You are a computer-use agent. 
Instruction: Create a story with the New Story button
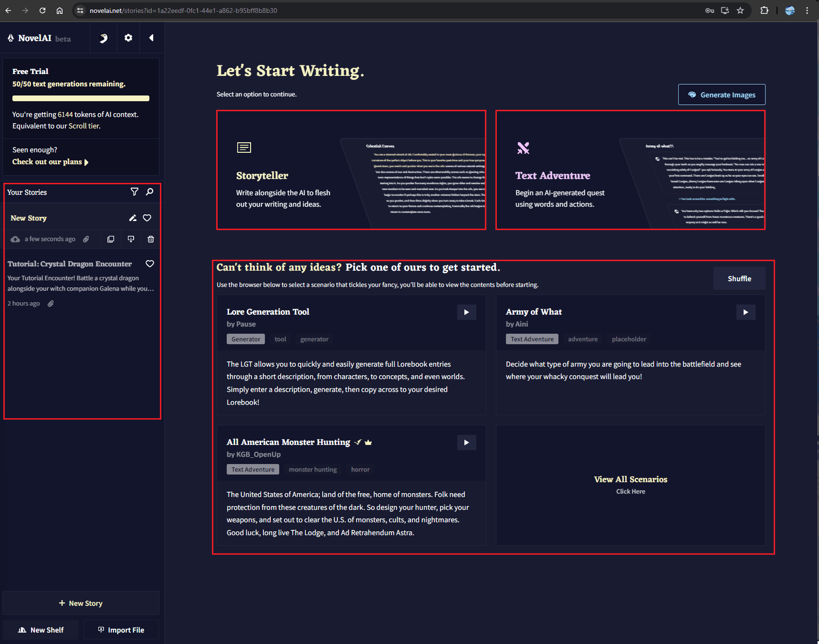tap(81, 603)
